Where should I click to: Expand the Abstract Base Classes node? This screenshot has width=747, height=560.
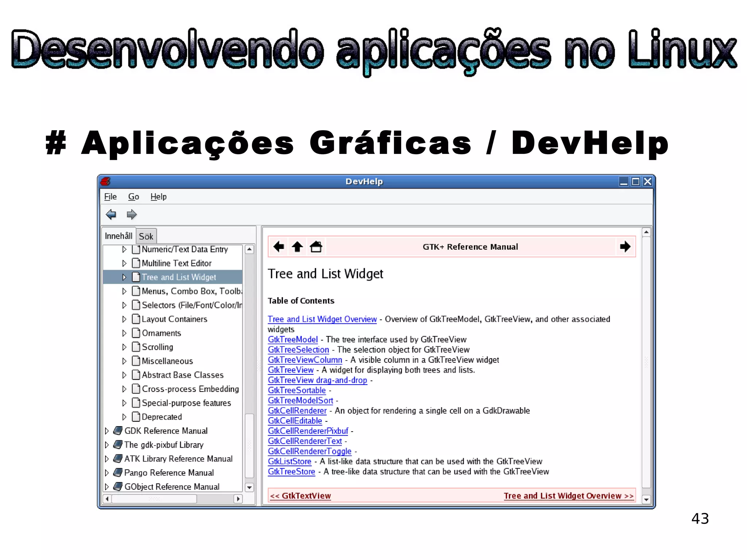[124, 375]
